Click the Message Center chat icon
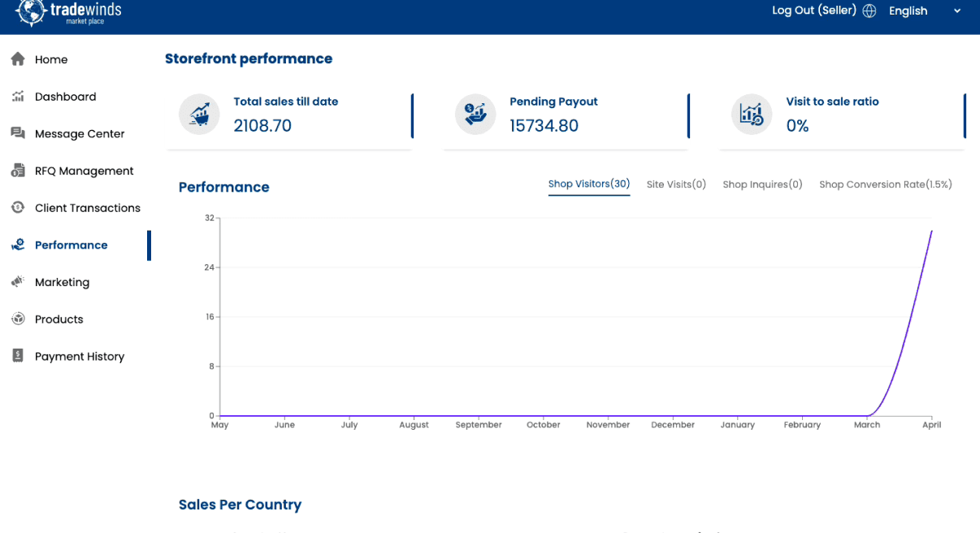Viewport: 980px width, 533px height. [x=18, y=133]
